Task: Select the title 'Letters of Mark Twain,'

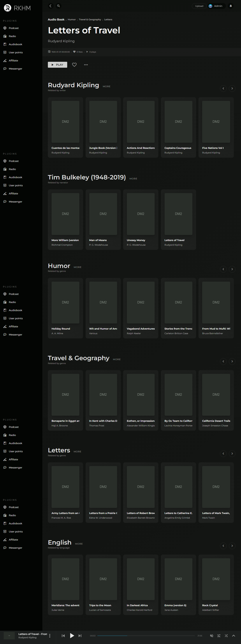Action: 216,513
